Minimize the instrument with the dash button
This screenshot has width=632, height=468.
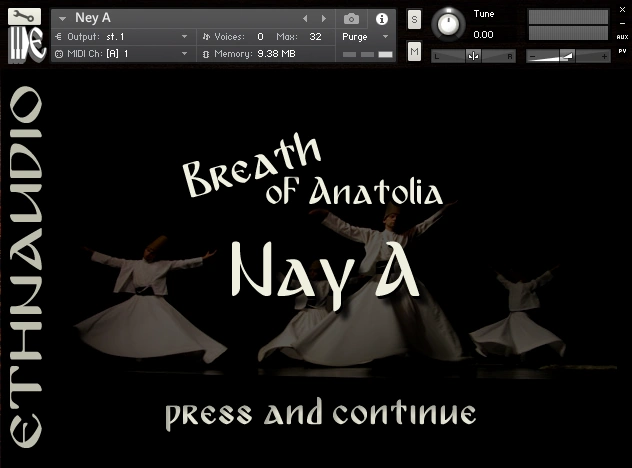622,24
